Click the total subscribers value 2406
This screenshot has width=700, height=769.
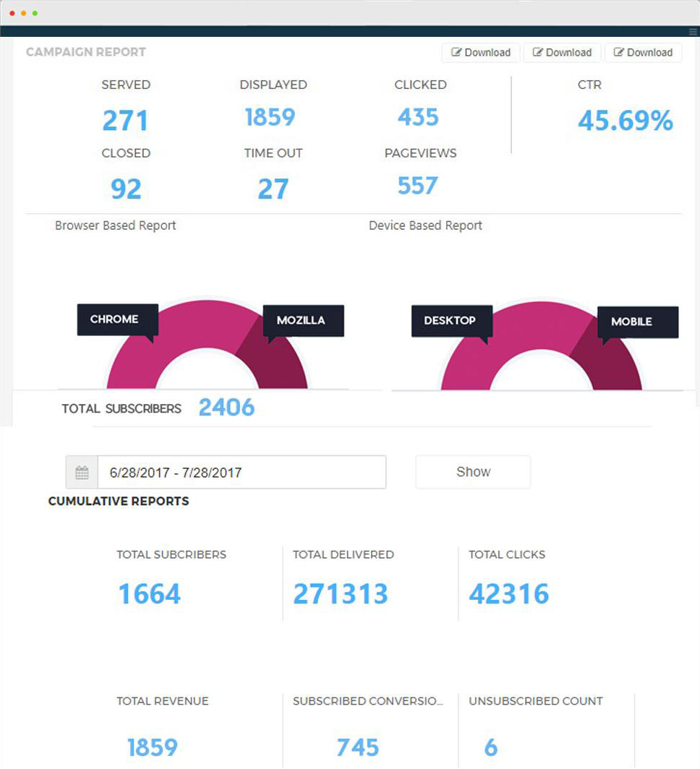coord(226,408)
